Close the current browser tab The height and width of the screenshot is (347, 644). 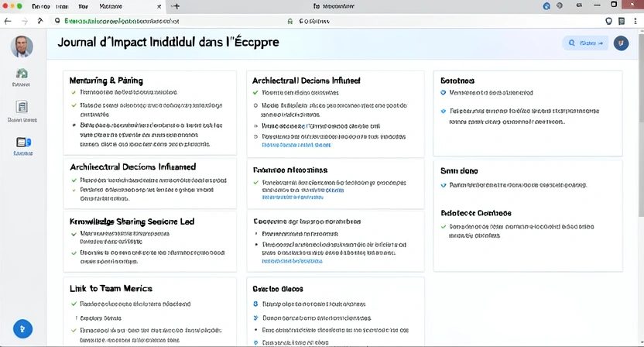(159, 6)
